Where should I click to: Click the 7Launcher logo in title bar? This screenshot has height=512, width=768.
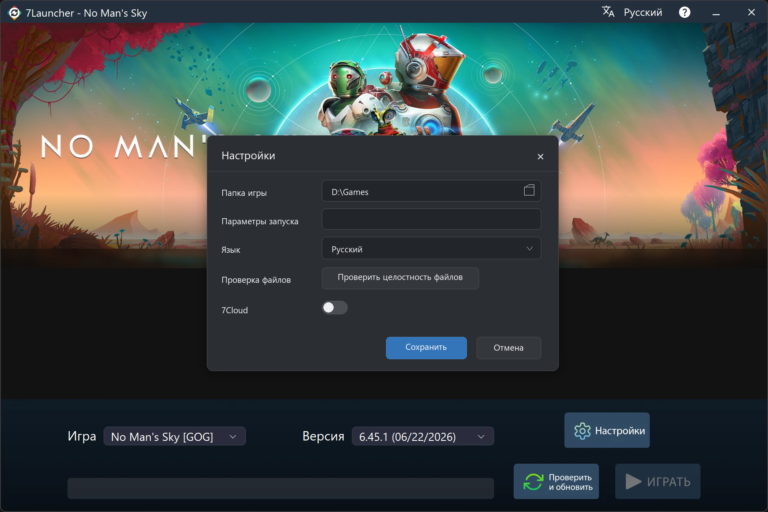(14, 13)
